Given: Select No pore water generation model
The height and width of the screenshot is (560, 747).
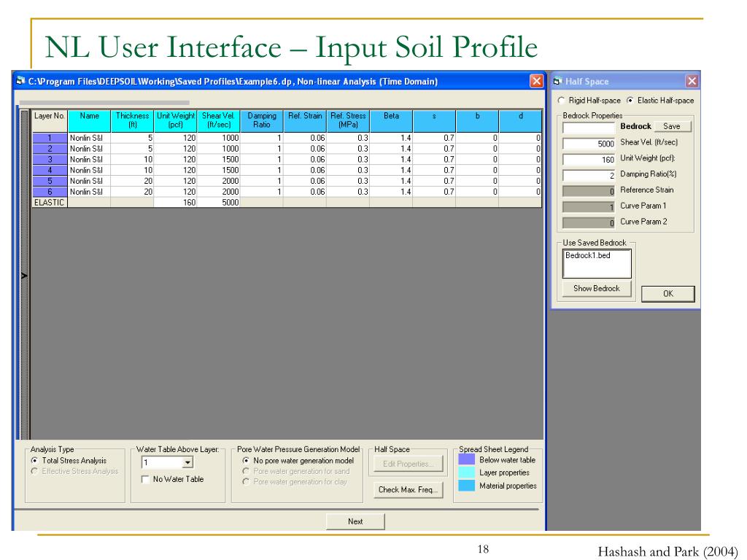Looking at the screenshot, I should click(246, 461).
